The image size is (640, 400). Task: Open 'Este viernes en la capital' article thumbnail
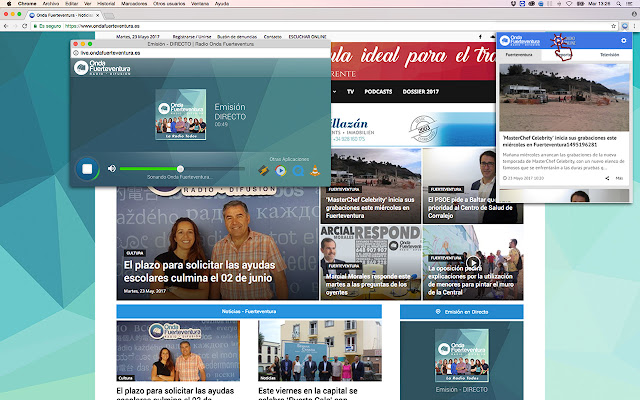(x=320, y=351)
